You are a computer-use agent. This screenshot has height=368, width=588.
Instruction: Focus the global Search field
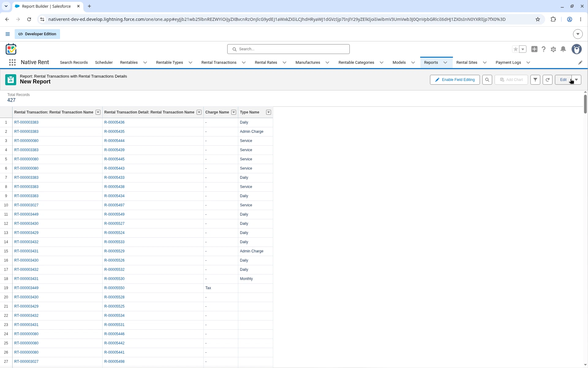pos(288,49)
